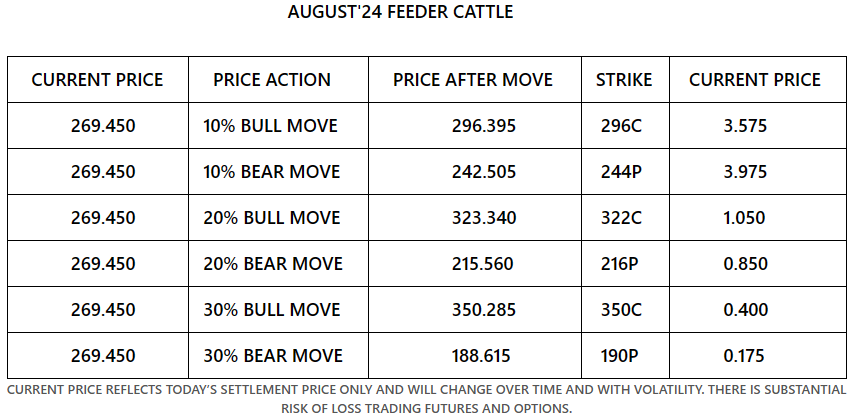Click the STRIKE column header
Viewport: 856px width, 420px height.
624,80
